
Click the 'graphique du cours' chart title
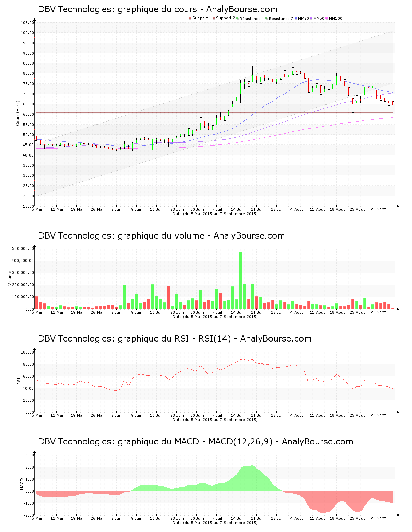[157, 9]
